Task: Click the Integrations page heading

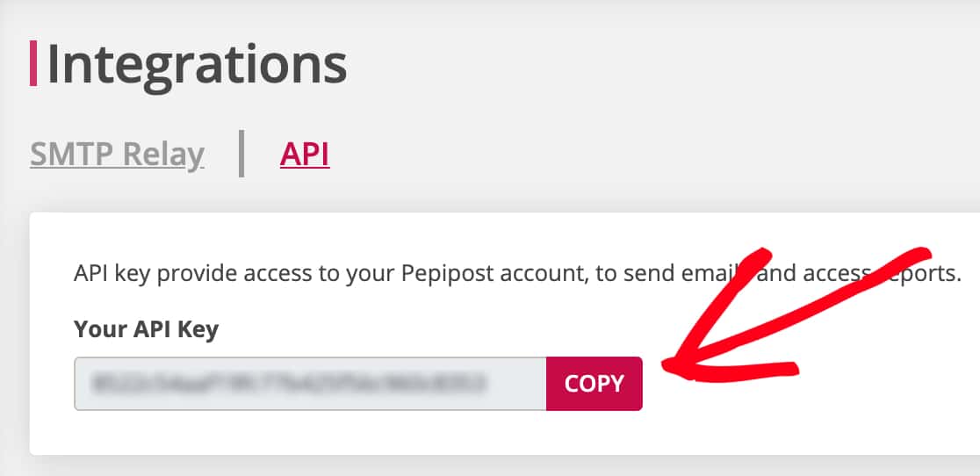Action: click(196, 64)
